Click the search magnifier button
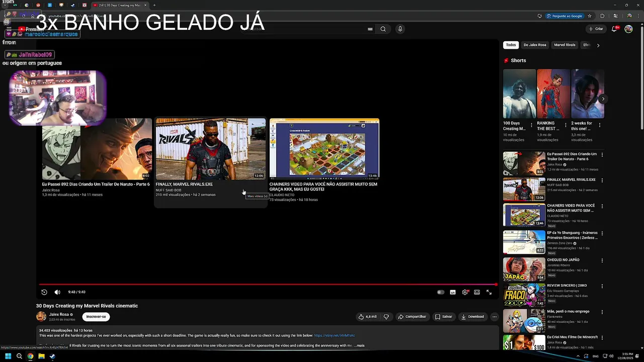 (383, 29)
